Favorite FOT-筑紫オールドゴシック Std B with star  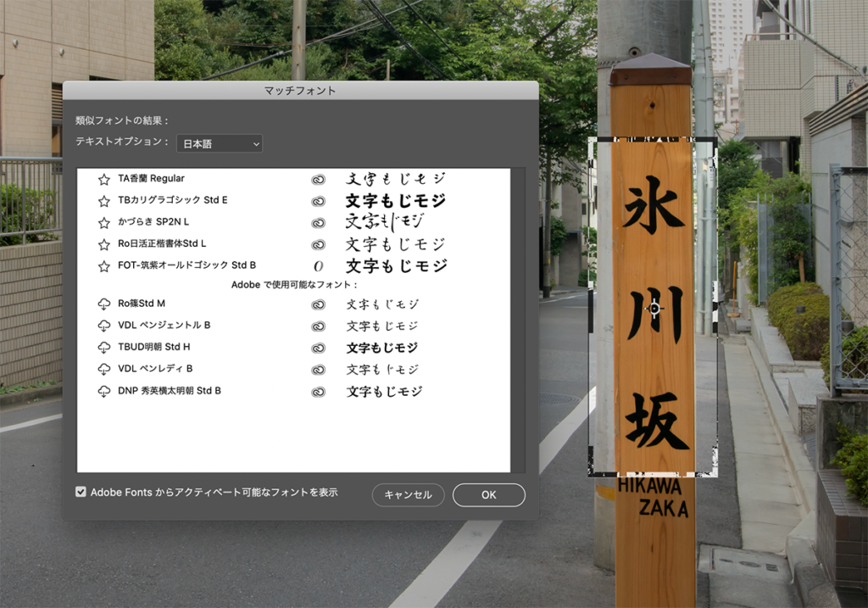tap(103, 266)
